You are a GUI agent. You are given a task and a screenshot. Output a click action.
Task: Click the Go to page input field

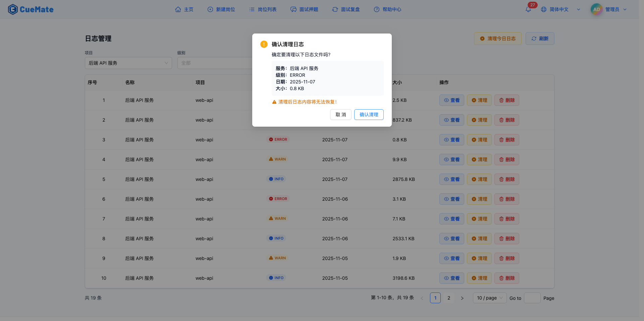coord(532,298)
